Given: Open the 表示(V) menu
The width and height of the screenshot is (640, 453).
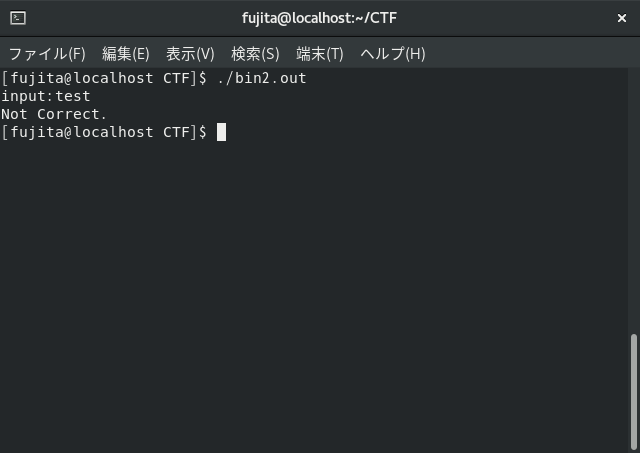Looking at the screenshot, I should click(x=190, y=53).
